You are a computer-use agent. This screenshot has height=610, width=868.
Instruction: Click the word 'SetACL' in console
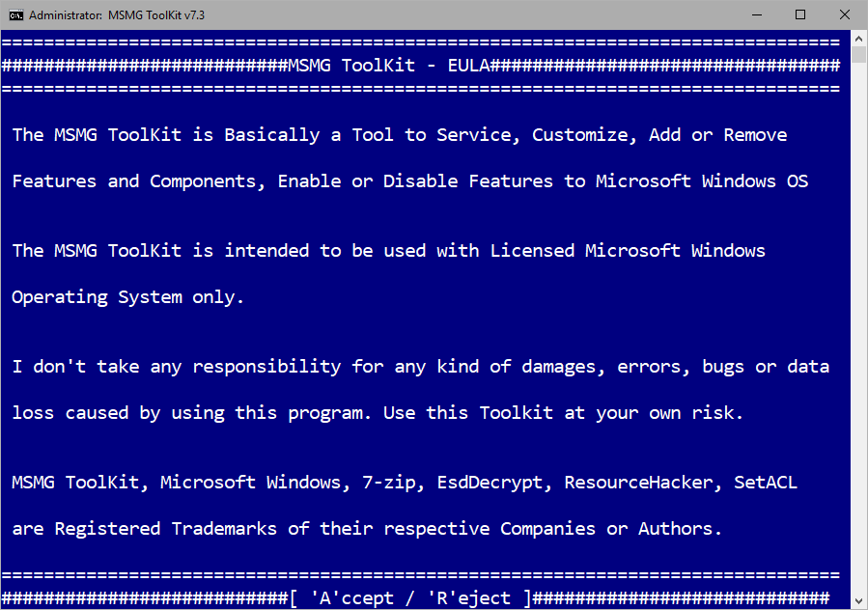(x=766, y=483)
